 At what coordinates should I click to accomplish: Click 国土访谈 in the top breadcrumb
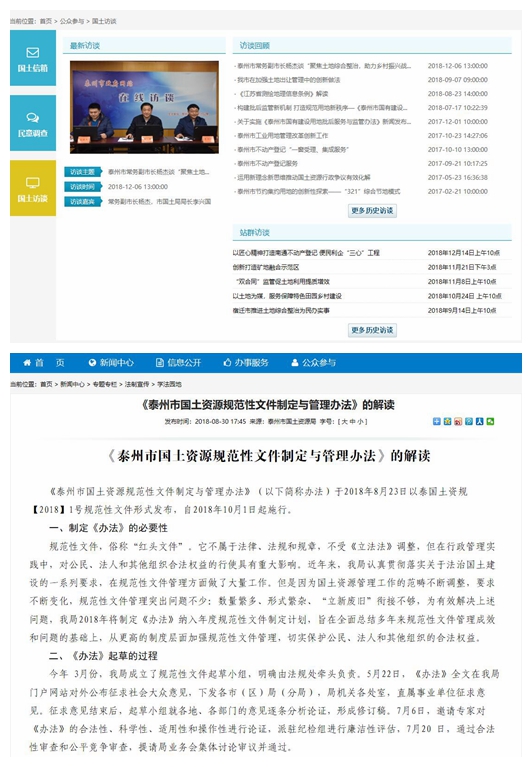click(104, 21)
